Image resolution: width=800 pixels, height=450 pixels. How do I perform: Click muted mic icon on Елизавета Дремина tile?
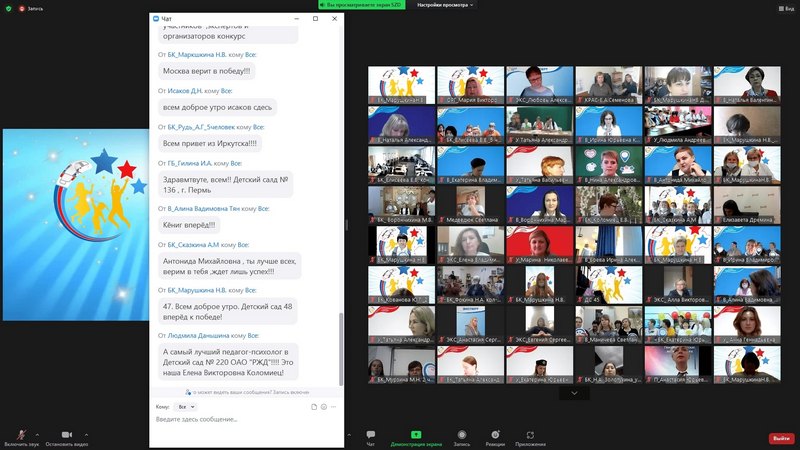click(x=718, y=220)
